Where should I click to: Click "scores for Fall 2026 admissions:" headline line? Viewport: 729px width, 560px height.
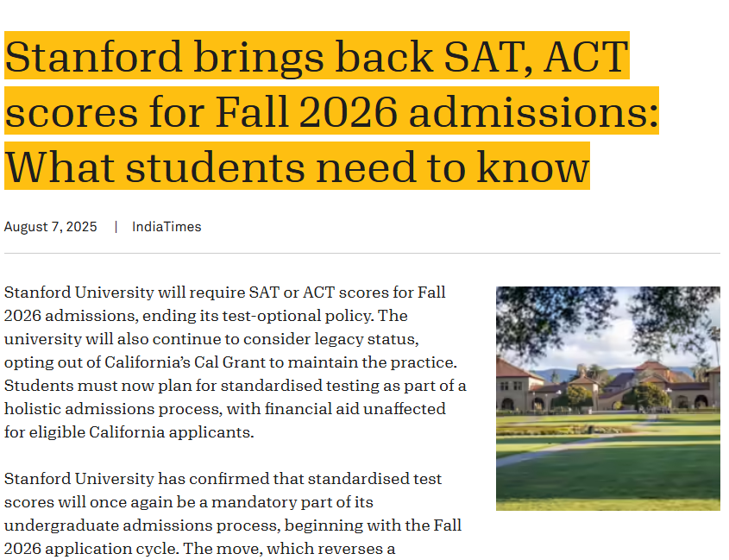coord(331,111)
